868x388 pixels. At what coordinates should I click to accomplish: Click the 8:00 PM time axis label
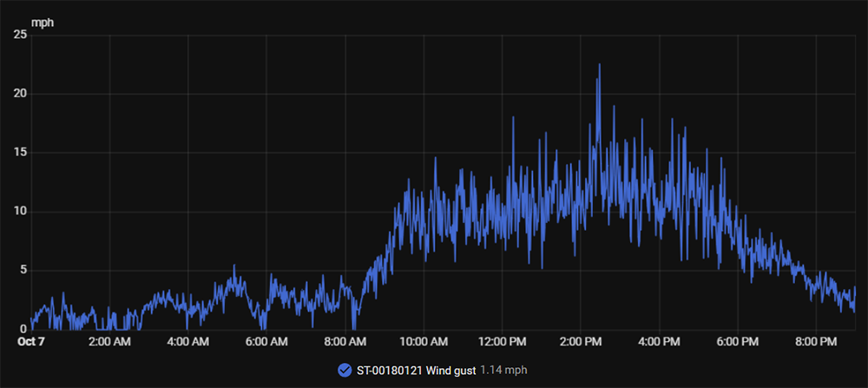[816, 343]
